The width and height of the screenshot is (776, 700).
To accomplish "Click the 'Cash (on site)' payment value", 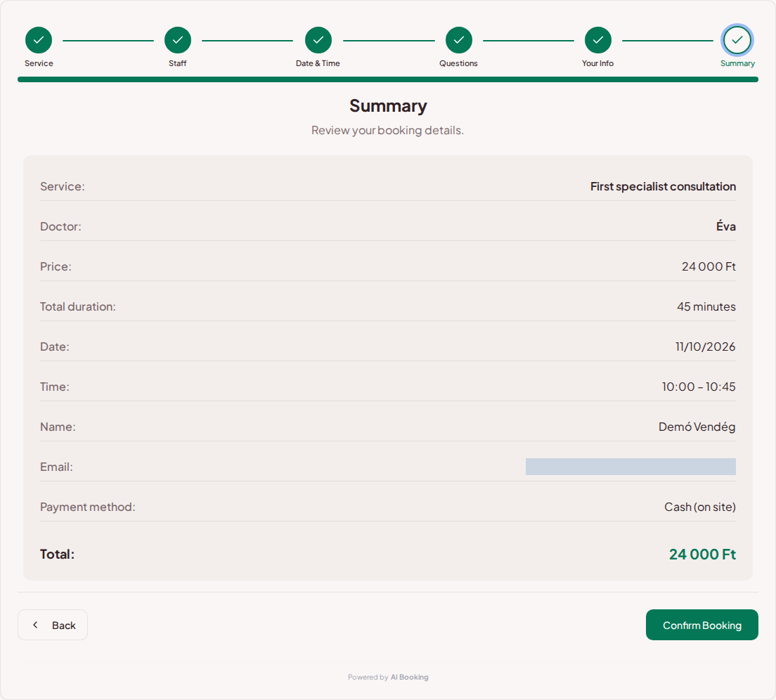I will pyautogui.click(x=700, y=507).
